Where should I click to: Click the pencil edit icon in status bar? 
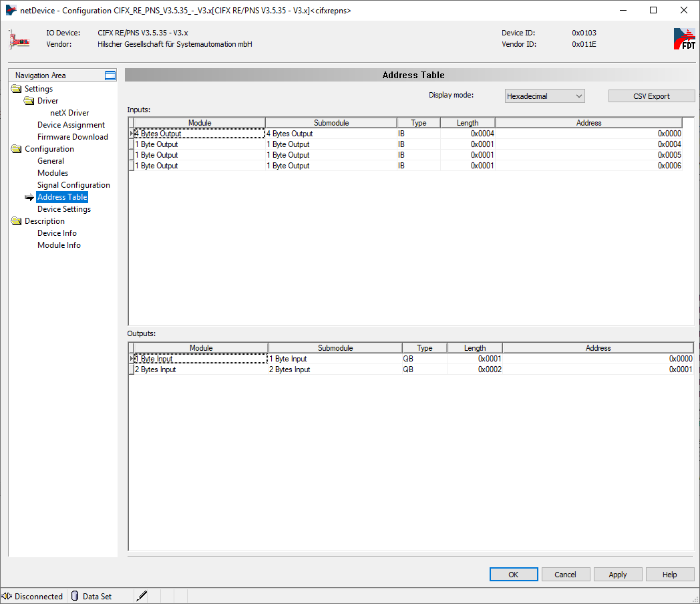coord(142,596)
